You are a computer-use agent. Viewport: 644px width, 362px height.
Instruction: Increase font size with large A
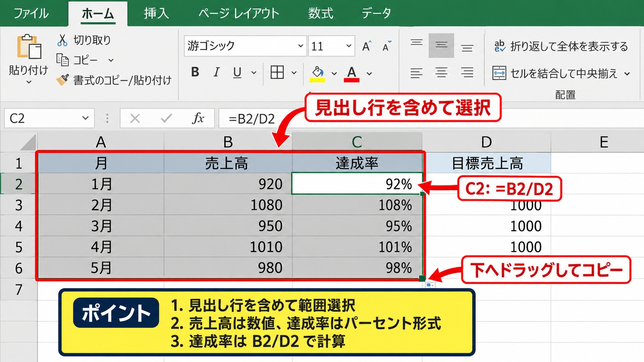click(x=367, y=46)
